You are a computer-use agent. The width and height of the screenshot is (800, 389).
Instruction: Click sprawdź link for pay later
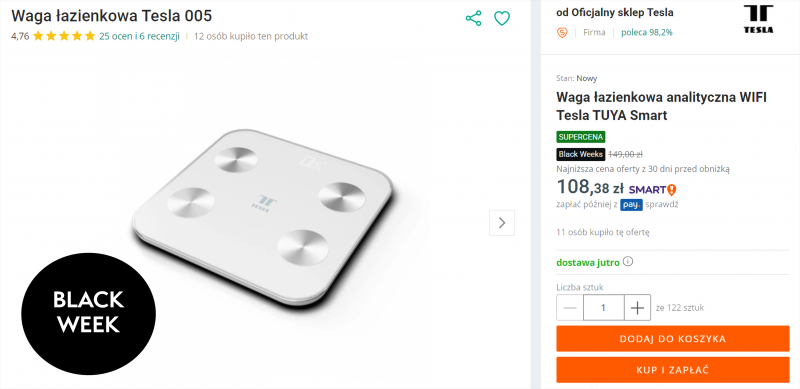[662, 205]
